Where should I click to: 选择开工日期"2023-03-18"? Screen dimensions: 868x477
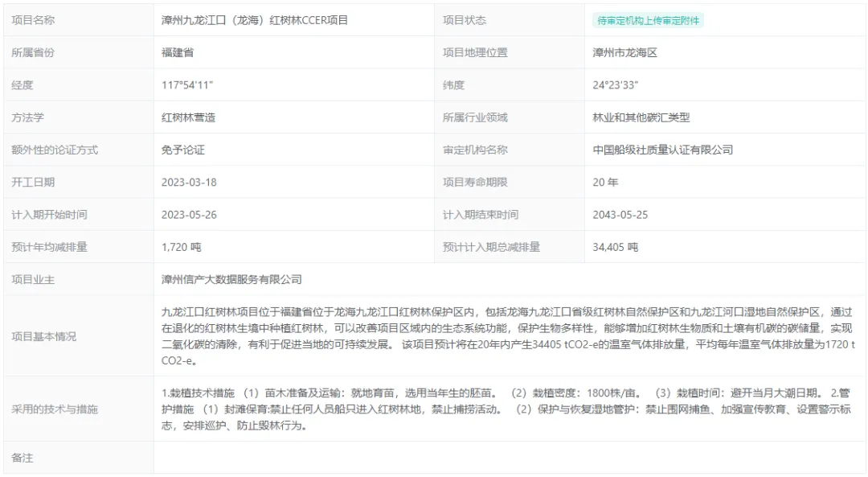[183, 183]
